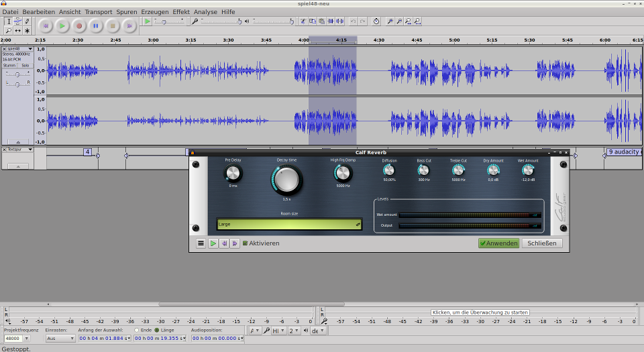Click the Decay time knob
The height and width of the screenshot is (352, 644).
(x=286, y=180)
